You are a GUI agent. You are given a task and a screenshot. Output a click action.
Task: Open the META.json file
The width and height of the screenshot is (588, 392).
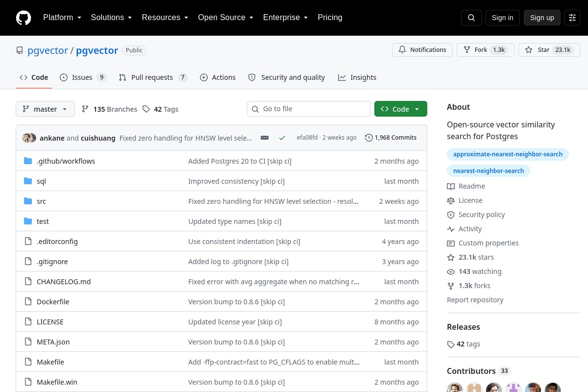tap(53, 342)
